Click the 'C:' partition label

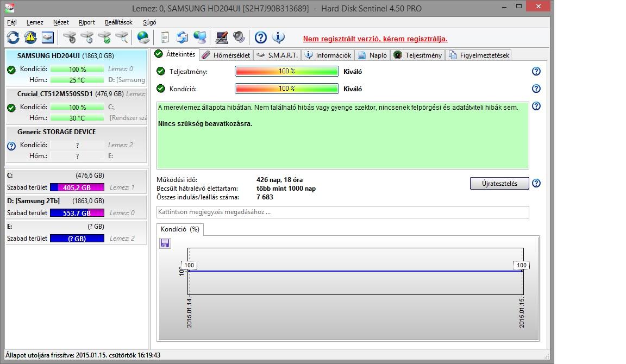pos(10,175)
